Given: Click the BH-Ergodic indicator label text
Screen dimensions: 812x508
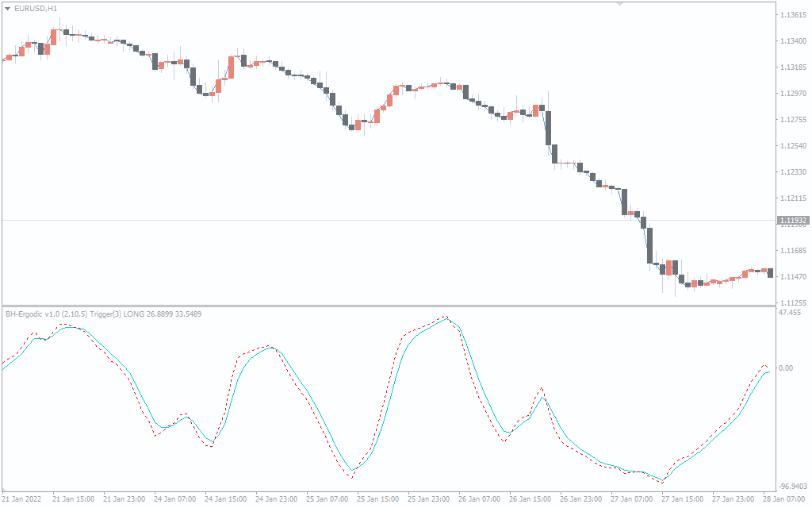Looking at the screenshot, I should click(x=103, y=314).
